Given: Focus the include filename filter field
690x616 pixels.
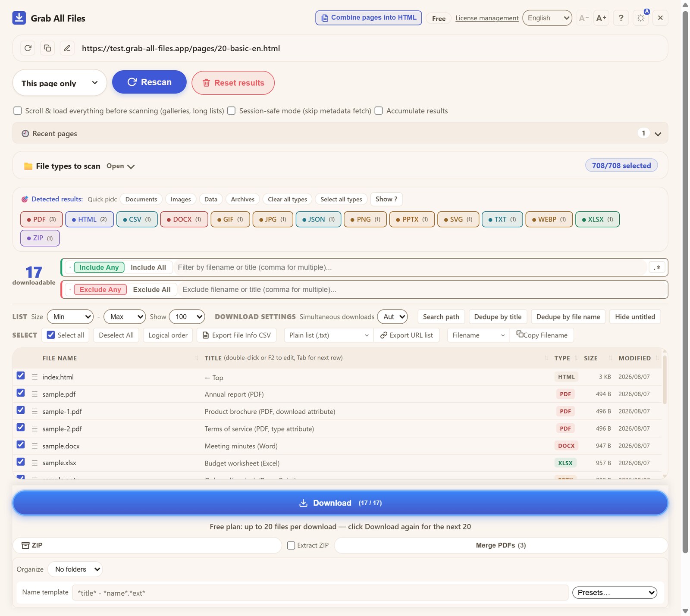Looking at the screenshot, I should 410,267.
